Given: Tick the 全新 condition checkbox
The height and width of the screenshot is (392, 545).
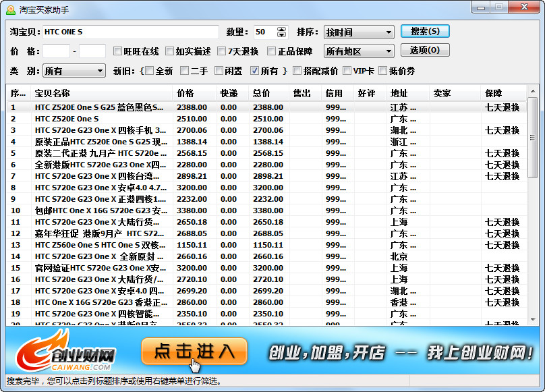Looking at the screenshot, I should (x=150, y=71).
